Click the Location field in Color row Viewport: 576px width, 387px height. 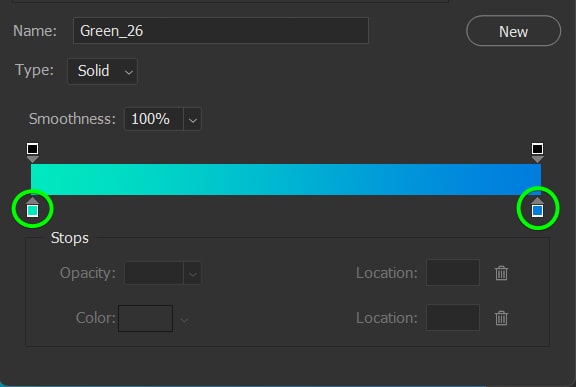tap(453, 317)
